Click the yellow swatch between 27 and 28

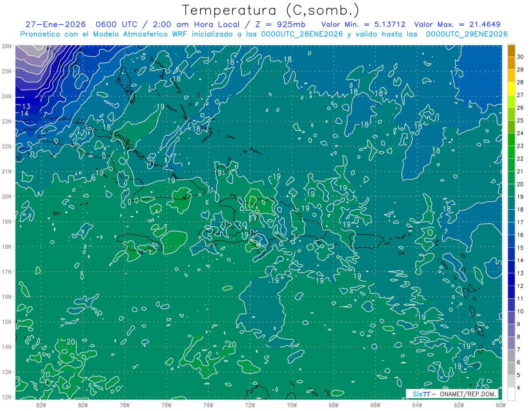pyautogui.click(x=511, y=88)
